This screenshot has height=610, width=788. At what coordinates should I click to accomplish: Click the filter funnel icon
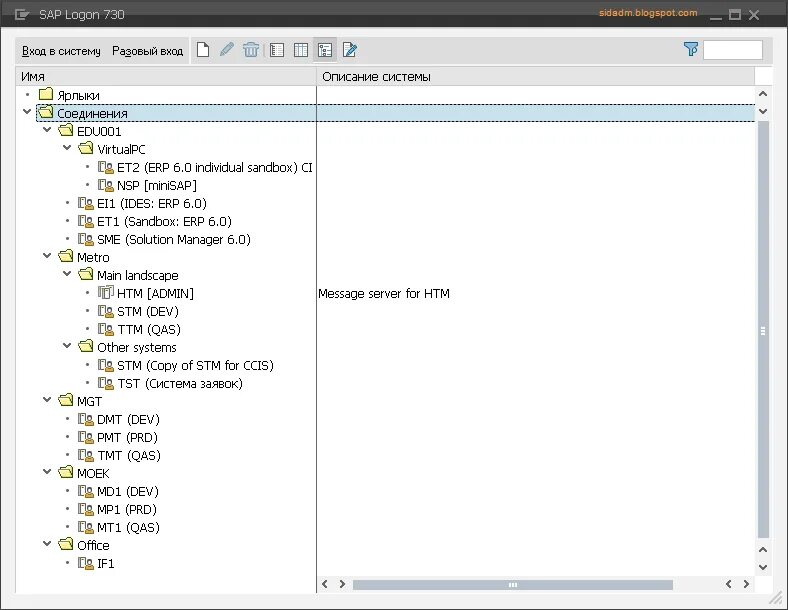point(691,49)
